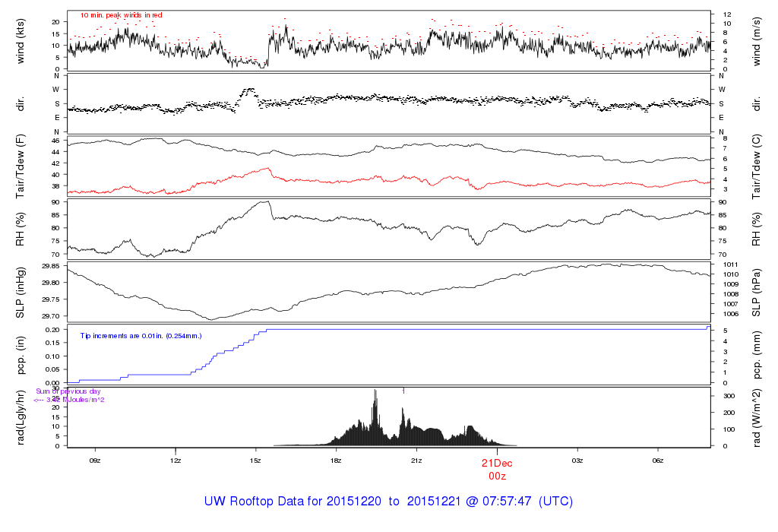Click the 'Tip increments are 0.01in.' annotation

pos(141,336)
